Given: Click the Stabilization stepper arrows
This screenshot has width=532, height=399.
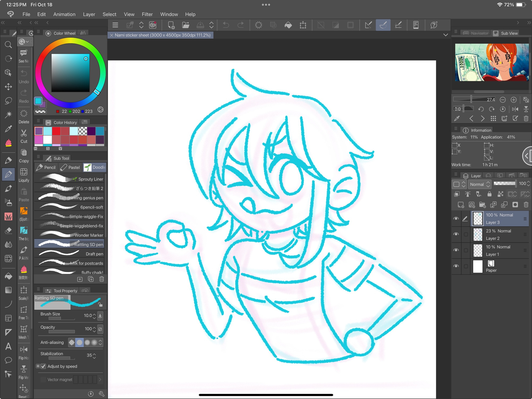Looking at the screenshot, I should pyautogui.click(x=94, y=355).
